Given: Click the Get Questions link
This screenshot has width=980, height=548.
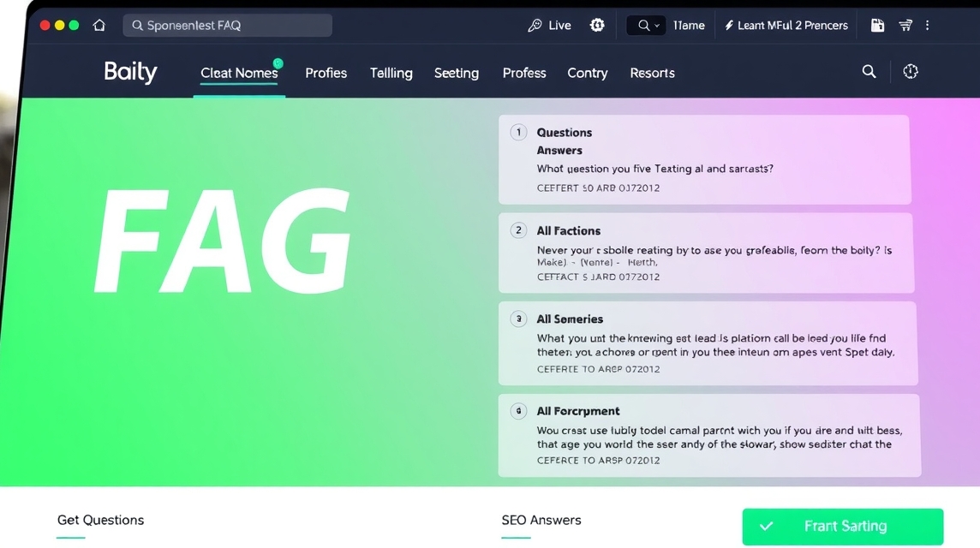Looking at the screenshot, I should [100, 520].
